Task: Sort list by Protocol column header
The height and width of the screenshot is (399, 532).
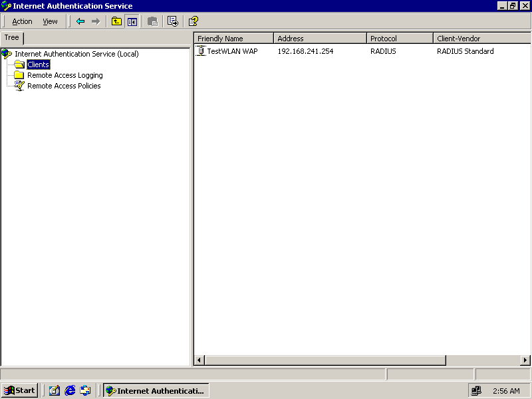Action: (x=399, y=39)
